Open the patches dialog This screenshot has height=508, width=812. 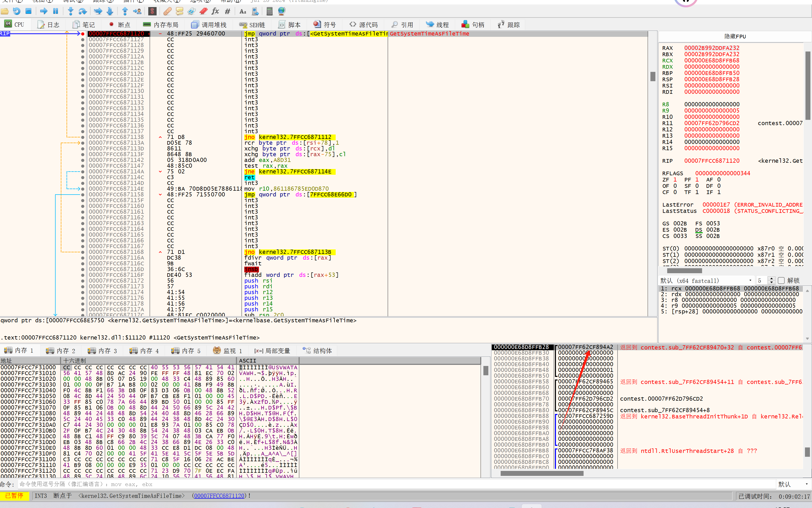[168, 11]
